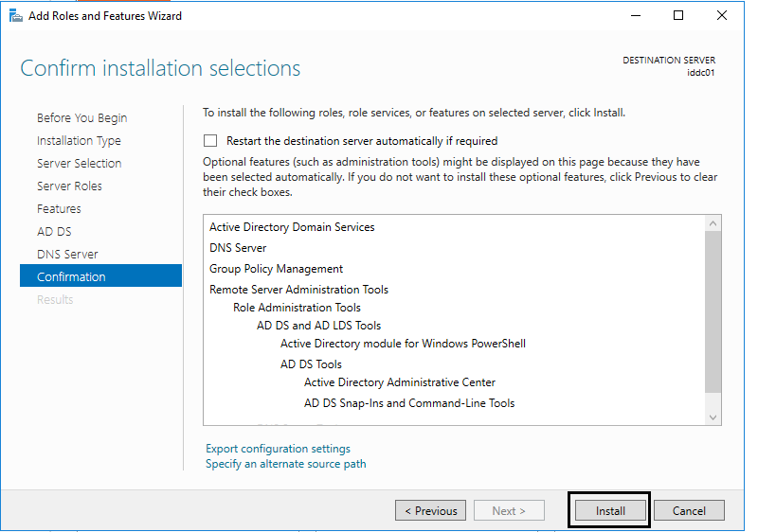Screen dimensions: 776x532
Task: Go to Before You Begin step
Action: [82, 118]
